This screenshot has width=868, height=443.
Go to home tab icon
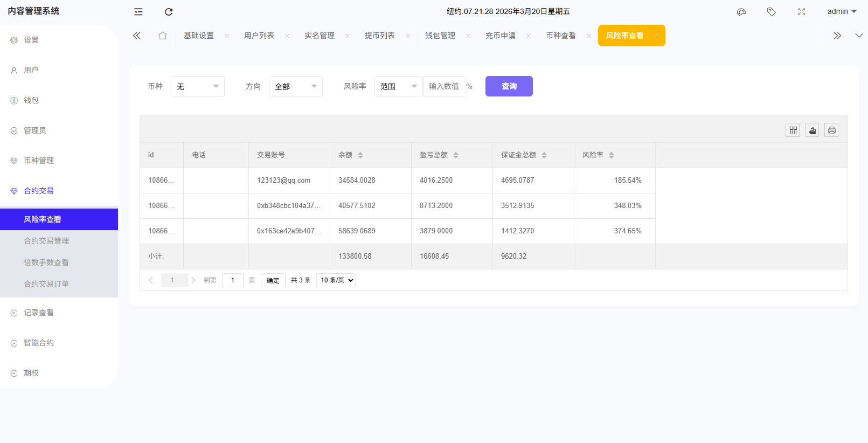point(163,36)
